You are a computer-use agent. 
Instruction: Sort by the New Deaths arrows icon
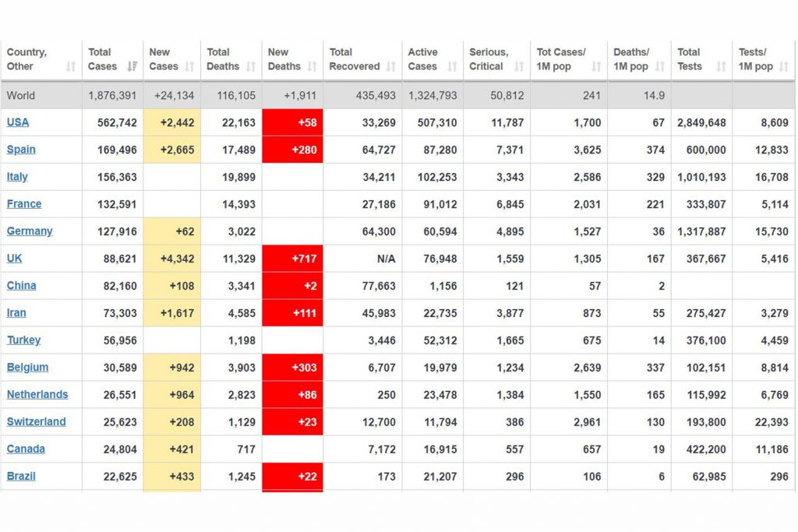click(x=312, y=66)
